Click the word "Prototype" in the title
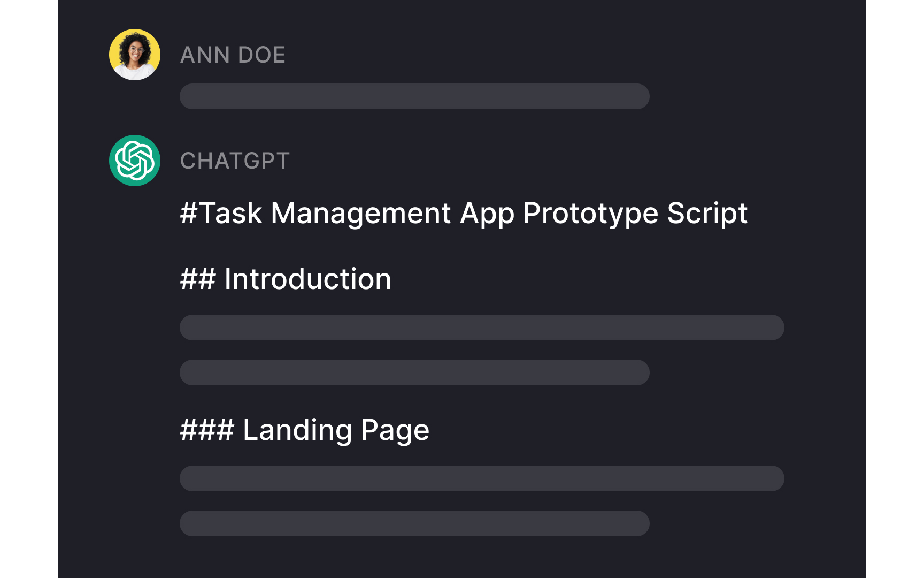Image resolution: width=924 pixels, height=578 pixels. pos(590,214)
